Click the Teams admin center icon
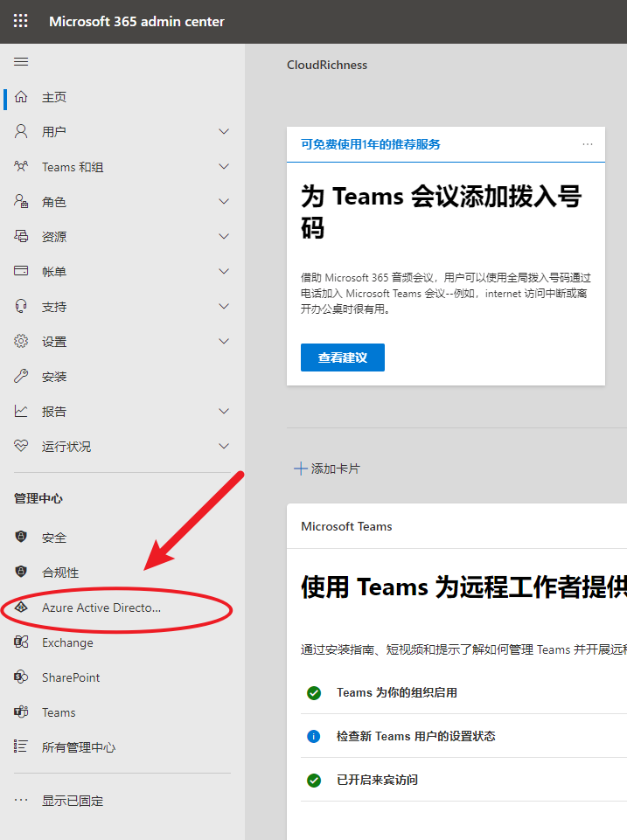627x840 pixels. tap(21, 712)
